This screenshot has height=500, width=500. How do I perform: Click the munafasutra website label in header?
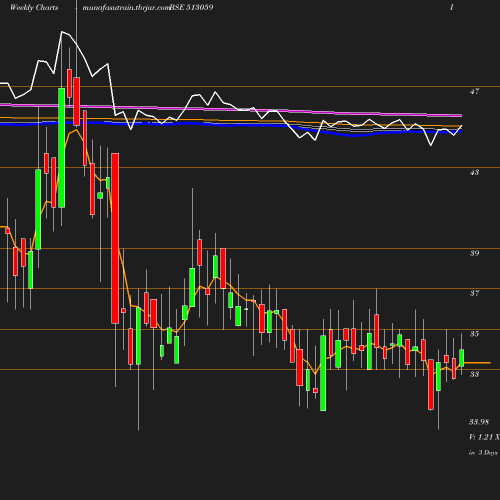126,7
